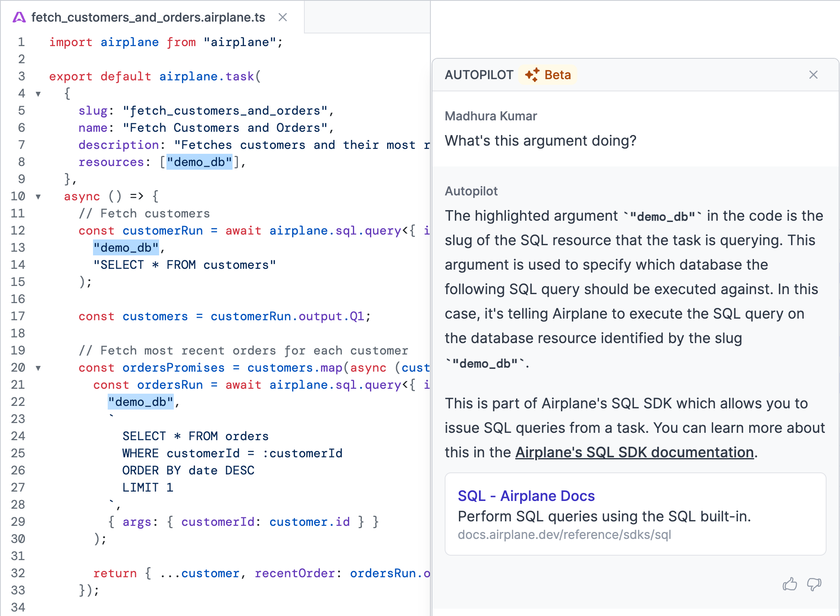Click the import statement on line 1

click(x=166, y=42)
